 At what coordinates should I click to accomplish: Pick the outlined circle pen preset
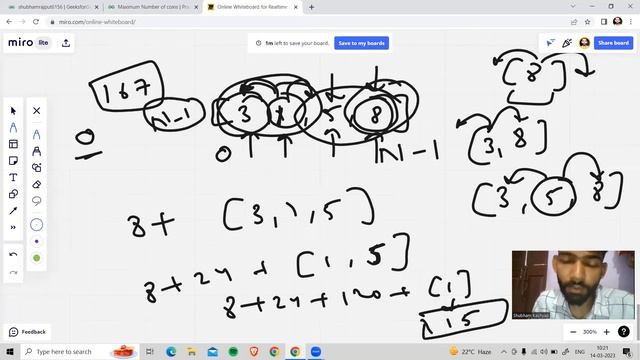(36, 224)
